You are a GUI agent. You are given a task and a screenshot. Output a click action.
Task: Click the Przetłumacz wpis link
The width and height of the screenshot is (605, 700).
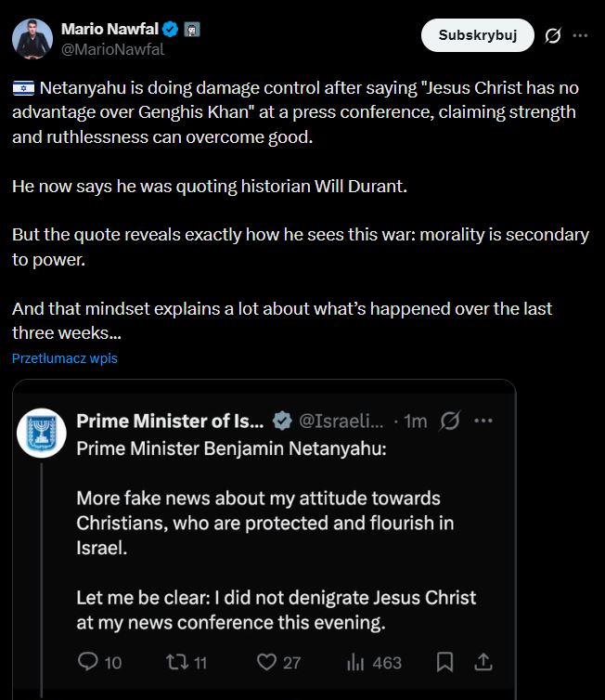(65, 358)
